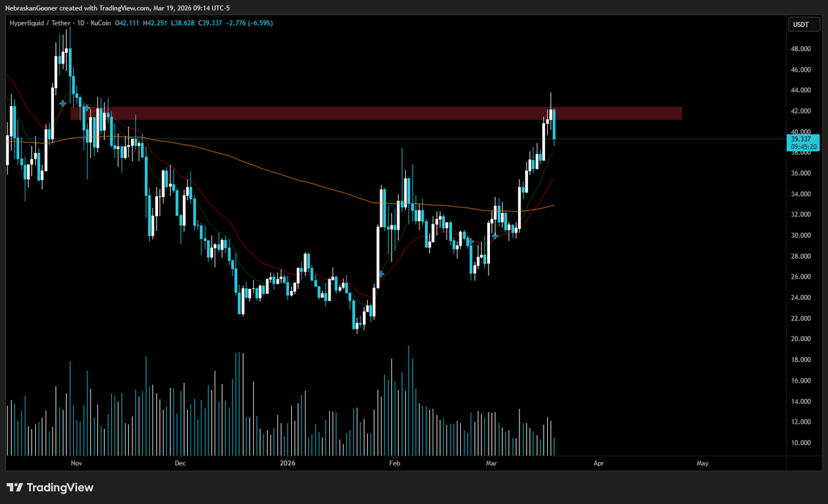
Task: Click the 22.000 price axis label
Action: click(801, 318)
